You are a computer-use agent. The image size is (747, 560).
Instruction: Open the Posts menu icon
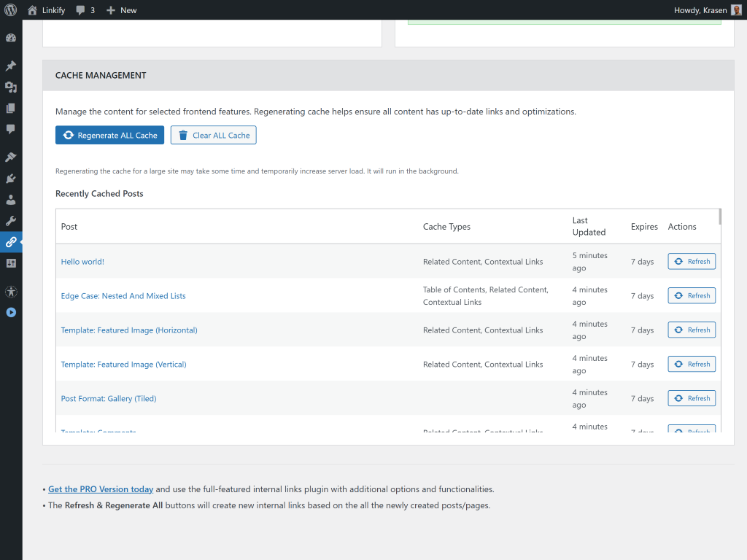click(11, 66)
